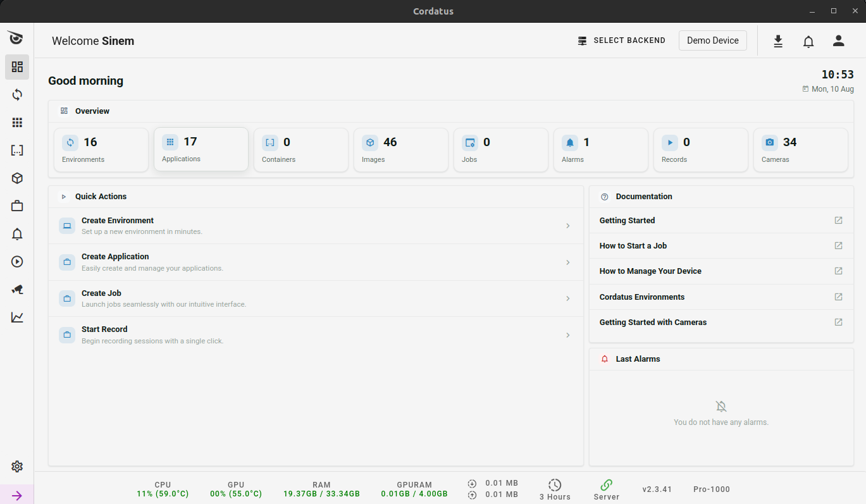The image size is (866, 504).
Task: Click the GPURAM usage status entry
Action: click(x=414, y=489)
